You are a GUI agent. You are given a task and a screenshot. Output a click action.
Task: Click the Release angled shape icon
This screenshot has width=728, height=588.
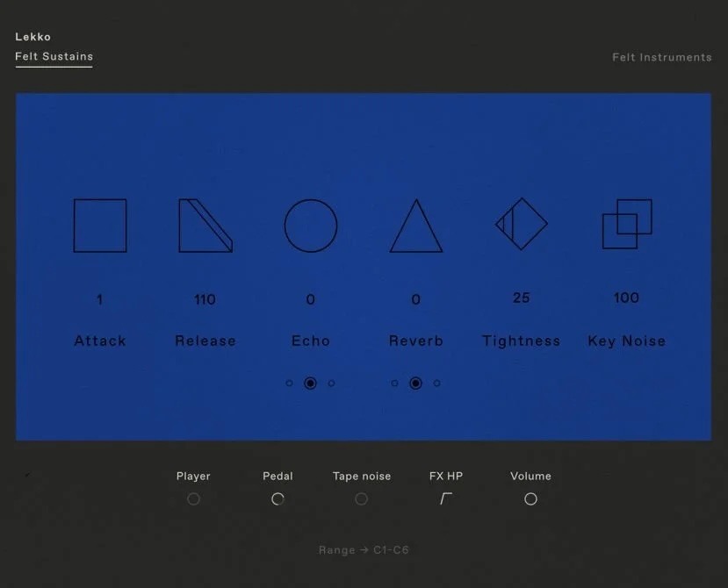pos(205,226)
